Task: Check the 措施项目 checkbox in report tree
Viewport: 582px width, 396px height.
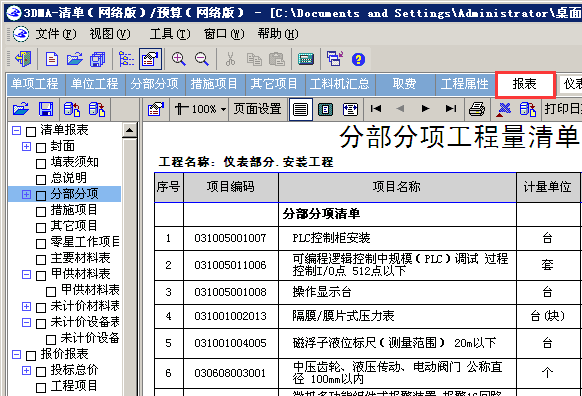Action: click(x=41, y=212)
